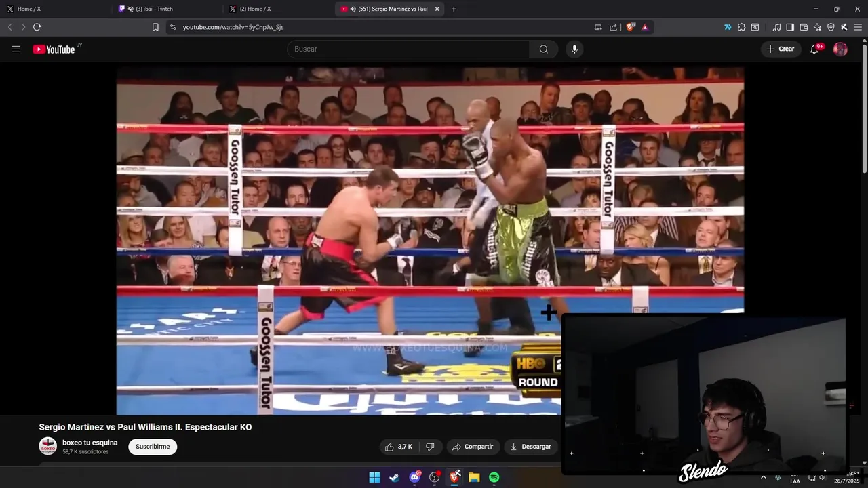Open tab search button in toolbar
Image resolution: width=868 pixels, height=488 pixels.
pyautogui.click(x=755, y=27)
